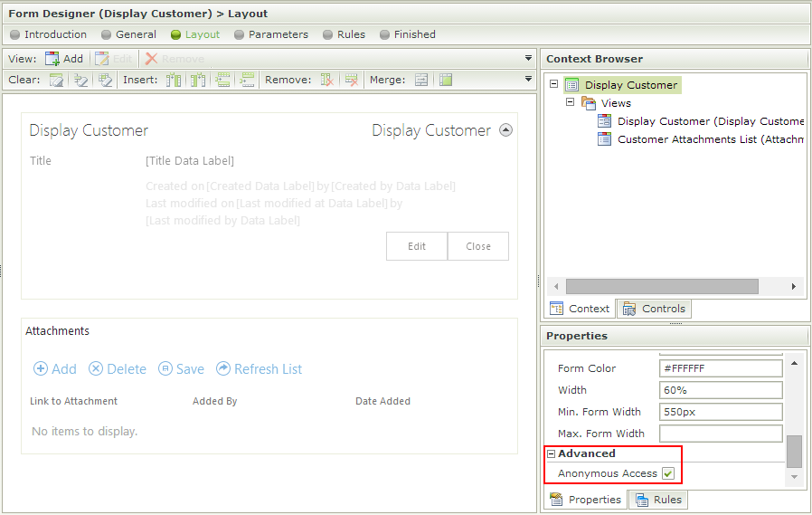The width and height of the screenshot is (812, 515).
Task: Collapse the Advanced properties section
Action: click(x=551, y=454)
